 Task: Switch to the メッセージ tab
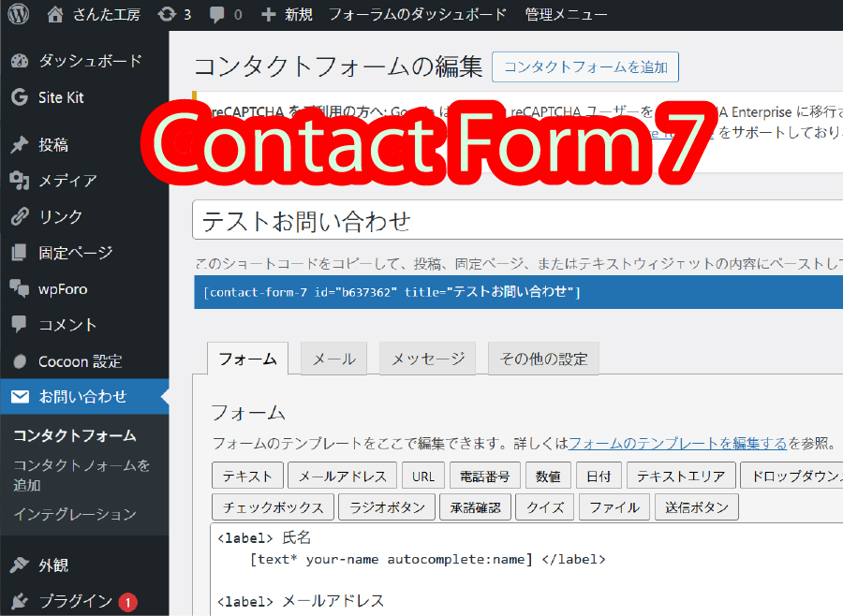point(427,359)
